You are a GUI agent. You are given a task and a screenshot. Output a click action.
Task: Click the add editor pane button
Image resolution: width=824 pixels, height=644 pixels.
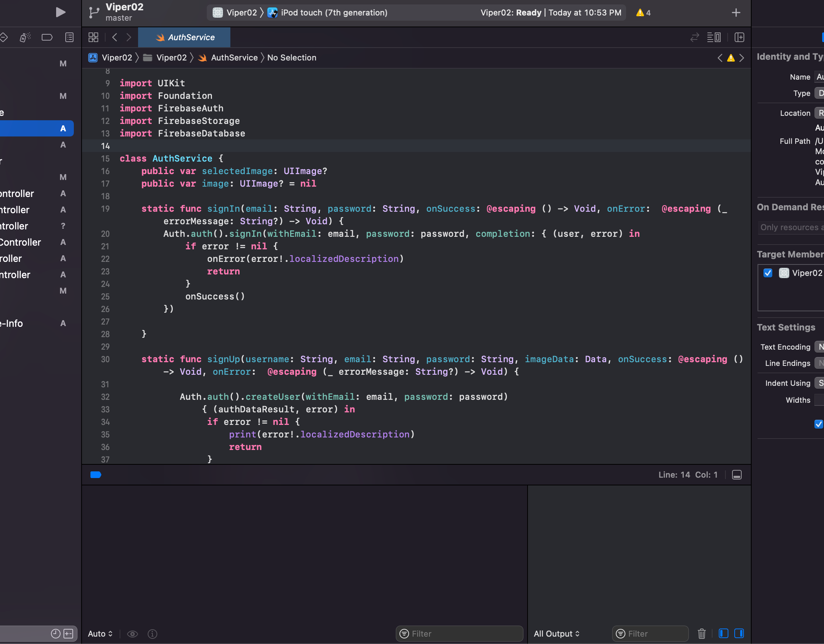(739, 37)
